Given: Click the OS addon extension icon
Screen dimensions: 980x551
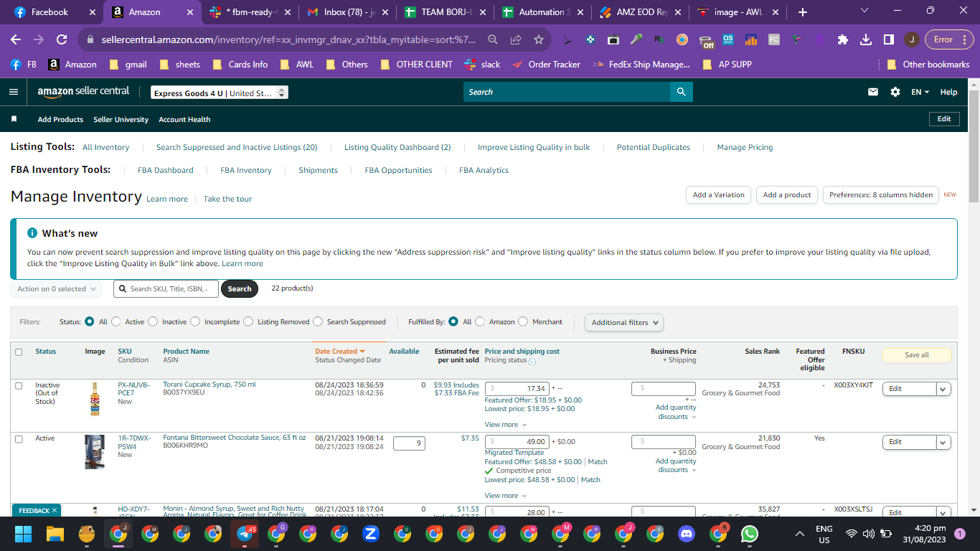Looking at the screenshot, I should [729, 40].
